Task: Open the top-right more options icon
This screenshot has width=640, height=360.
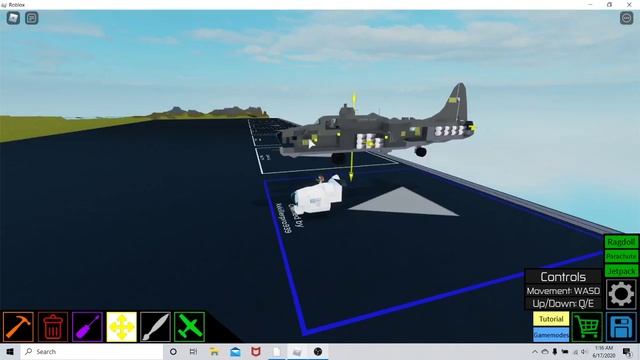Action: 627,18
